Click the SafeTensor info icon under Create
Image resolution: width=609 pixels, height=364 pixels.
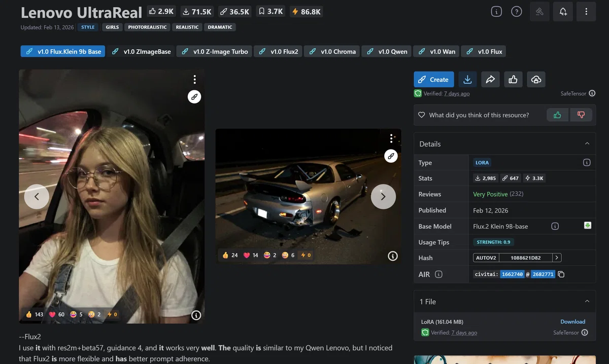[x=592, y=93]
